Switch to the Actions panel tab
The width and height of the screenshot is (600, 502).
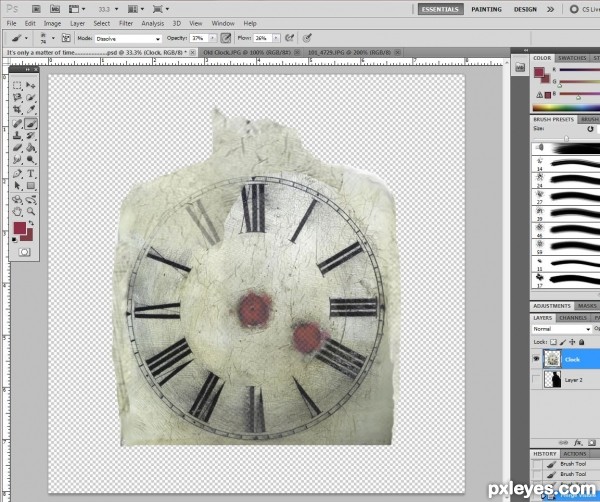click(574, 454)
